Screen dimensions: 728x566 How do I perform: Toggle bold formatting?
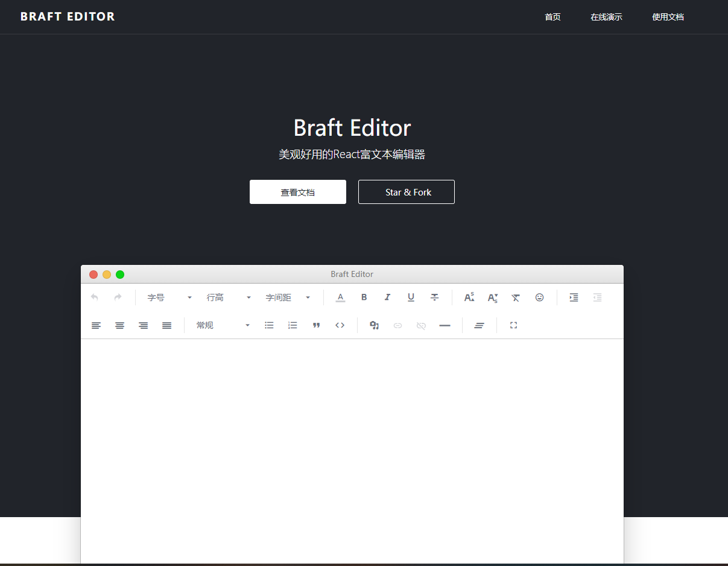point(364,297)
